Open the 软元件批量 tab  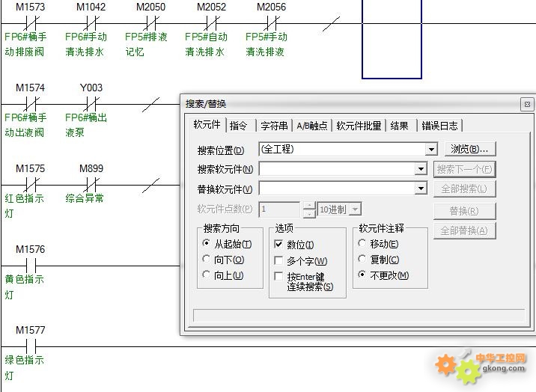coord(359,126)
